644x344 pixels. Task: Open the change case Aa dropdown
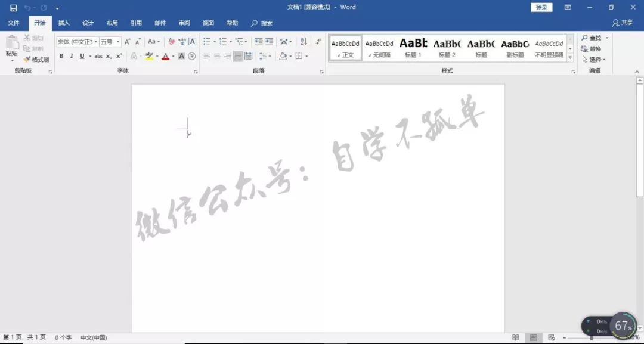click(154, 42)
